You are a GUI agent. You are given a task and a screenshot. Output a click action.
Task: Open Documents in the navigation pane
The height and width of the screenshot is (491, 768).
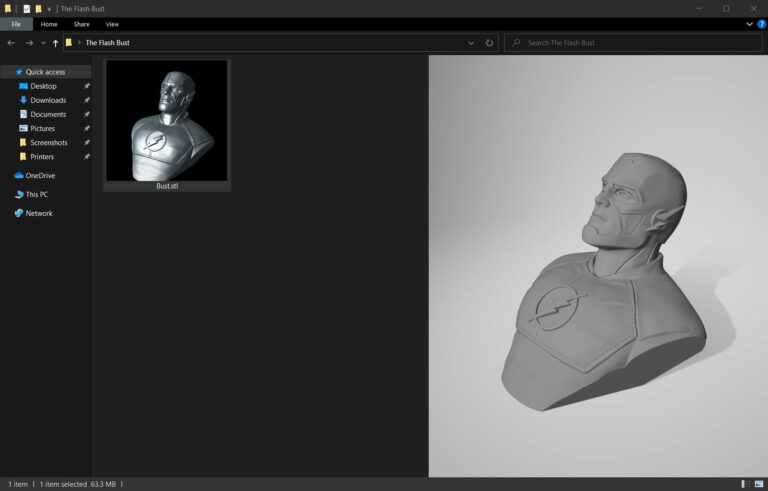(x=48, y=114)
